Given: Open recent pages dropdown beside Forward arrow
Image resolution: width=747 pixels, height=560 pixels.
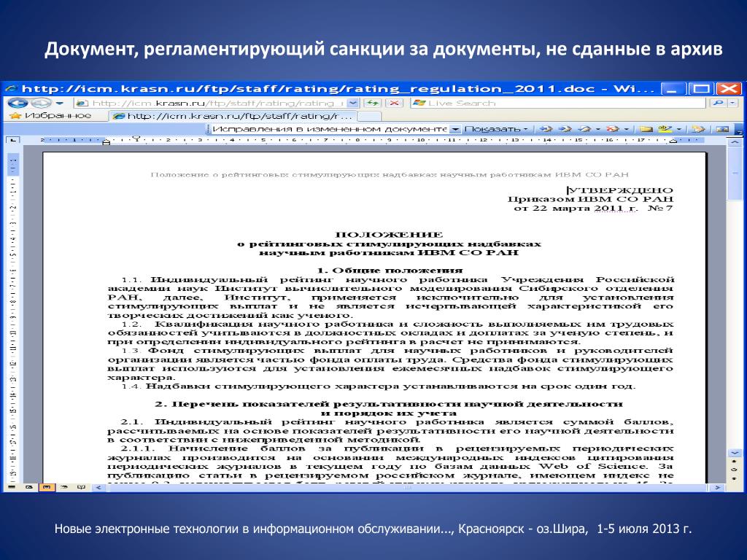Looking at the screenshot, I should [60, 103].
